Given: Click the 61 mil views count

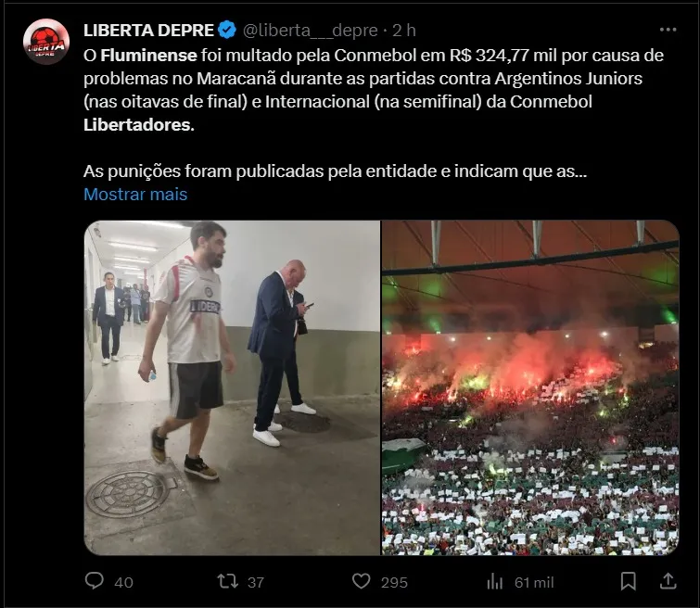Looking at the screenshot, I should click(534, 583).
